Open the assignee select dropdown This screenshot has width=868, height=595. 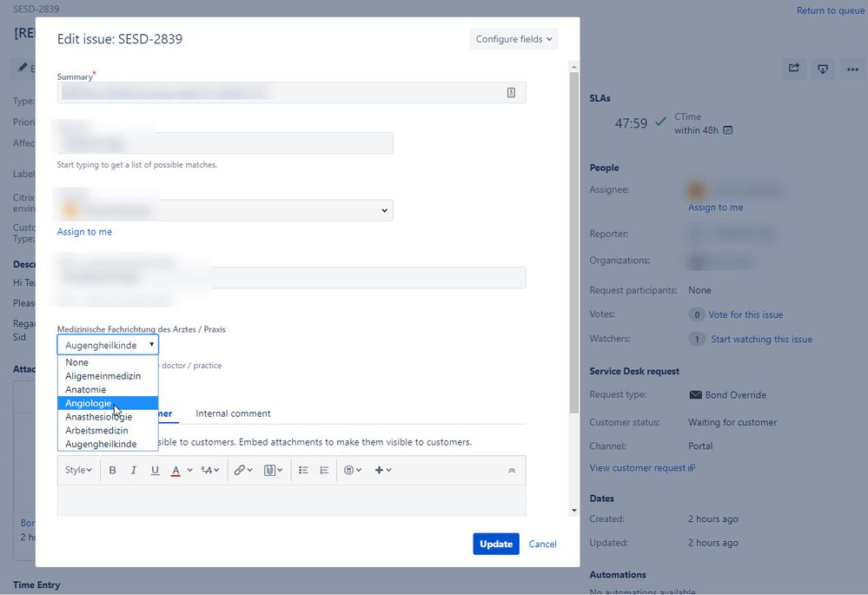[225, 210]
